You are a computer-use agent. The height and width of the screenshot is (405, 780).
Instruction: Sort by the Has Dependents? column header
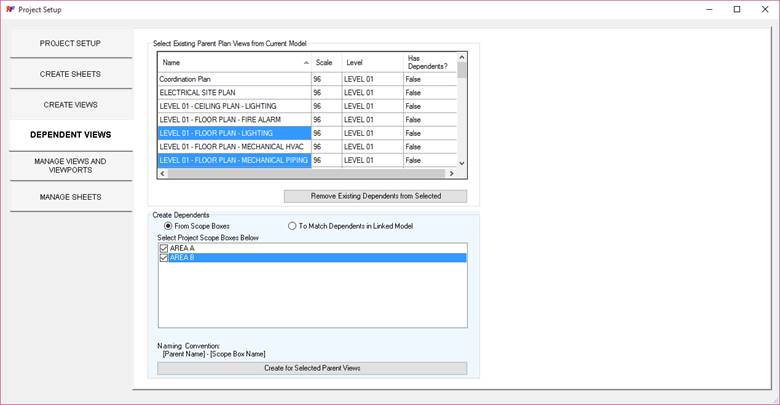coord(428,63)
